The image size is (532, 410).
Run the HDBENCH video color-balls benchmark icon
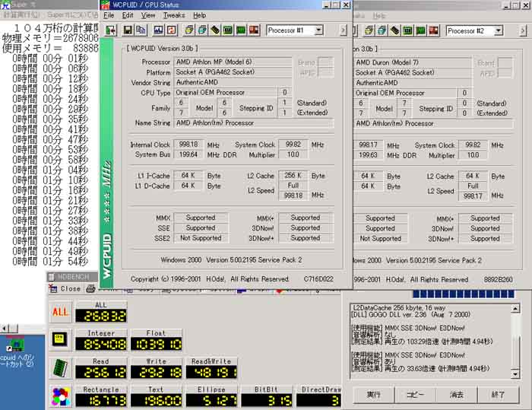click(x=60, y=396)
